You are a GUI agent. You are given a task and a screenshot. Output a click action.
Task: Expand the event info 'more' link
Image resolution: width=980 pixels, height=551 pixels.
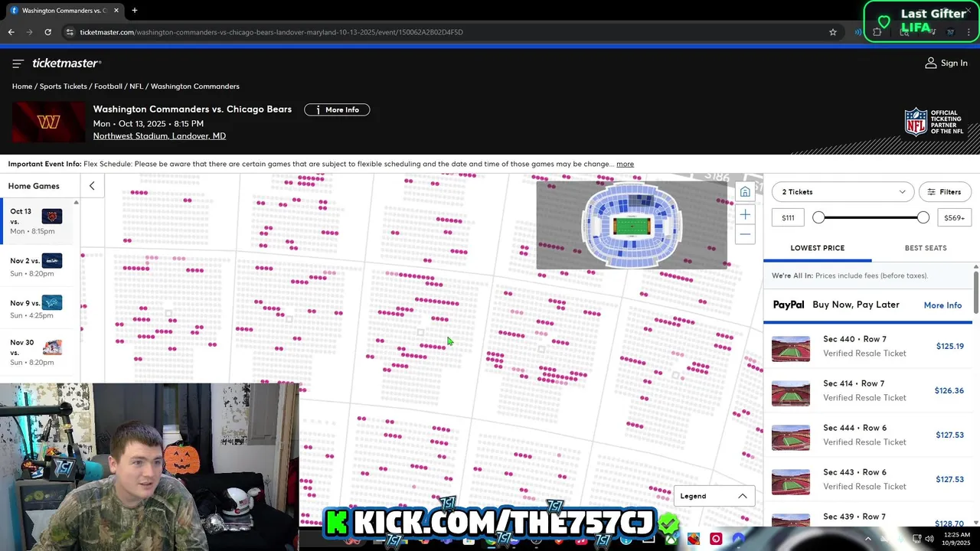[625, 164]
